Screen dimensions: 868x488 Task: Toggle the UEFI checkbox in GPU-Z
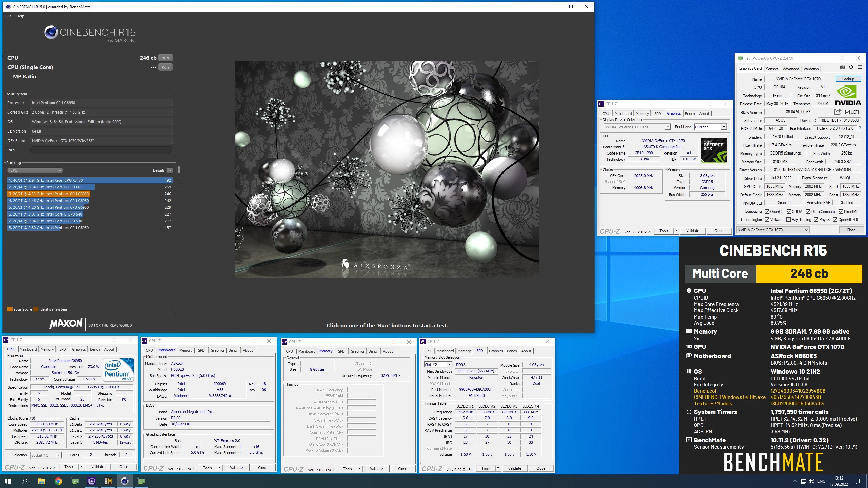pyautogui.click(x=847, y=112)
